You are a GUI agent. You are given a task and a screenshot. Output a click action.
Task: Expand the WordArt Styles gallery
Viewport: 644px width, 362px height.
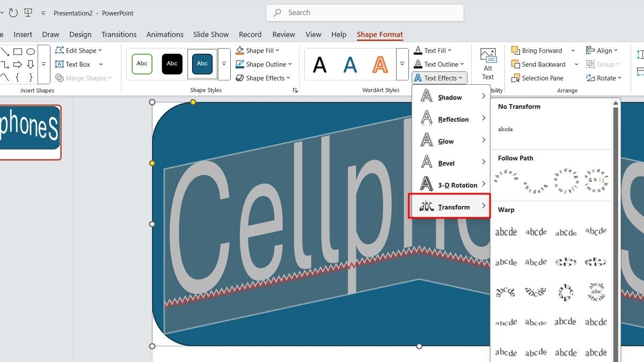point(402,64)
